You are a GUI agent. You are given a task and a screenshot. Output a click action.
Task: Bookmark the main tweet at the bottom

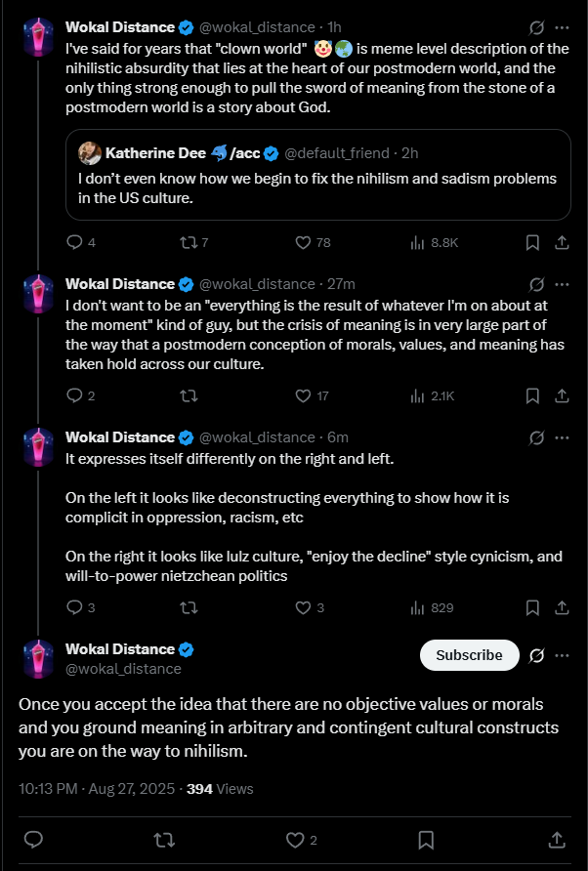click(x=426, y=839)
